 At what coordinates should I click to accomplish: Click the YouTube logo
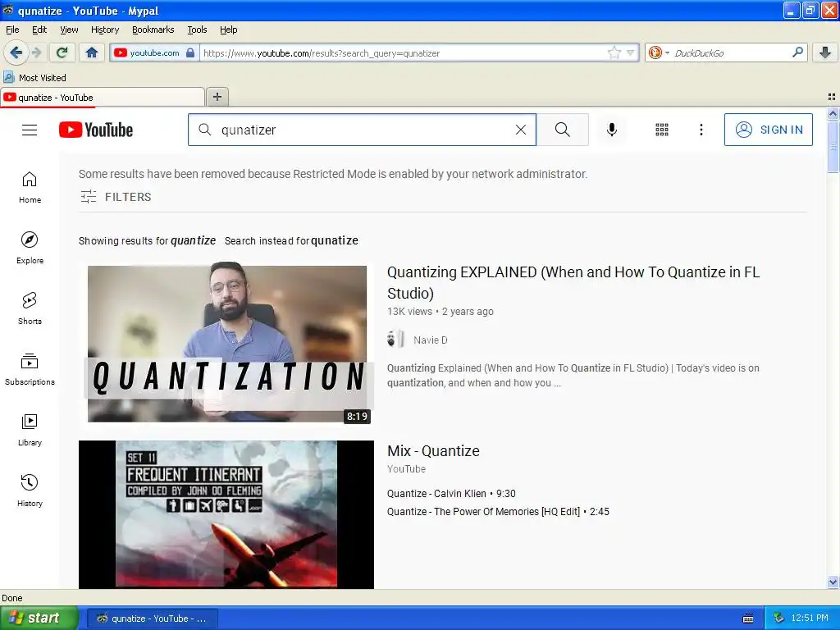click(96, 130)
